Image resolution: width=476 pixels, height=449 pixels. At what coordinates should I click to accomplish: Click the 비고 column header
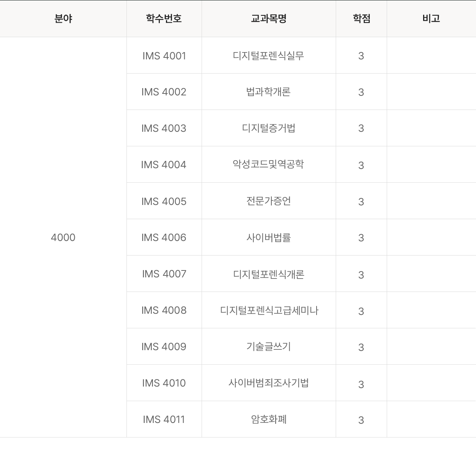pos(431,19)
